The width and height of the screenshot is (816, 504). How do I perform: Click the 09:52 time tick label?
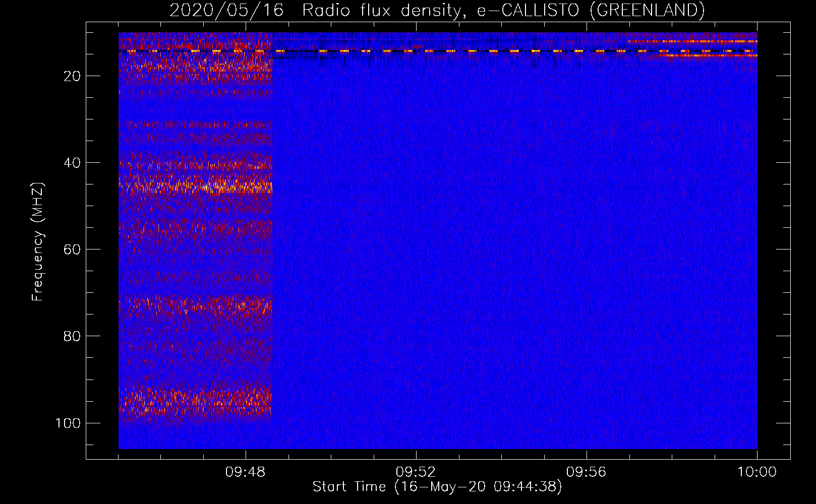click(x=416, y=472)
